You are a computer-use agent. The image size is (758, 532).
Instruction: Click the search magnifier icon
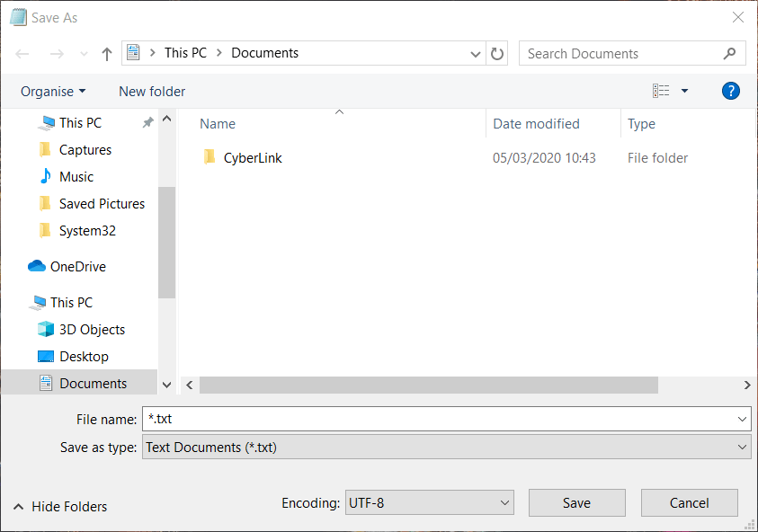pos(729,53)
